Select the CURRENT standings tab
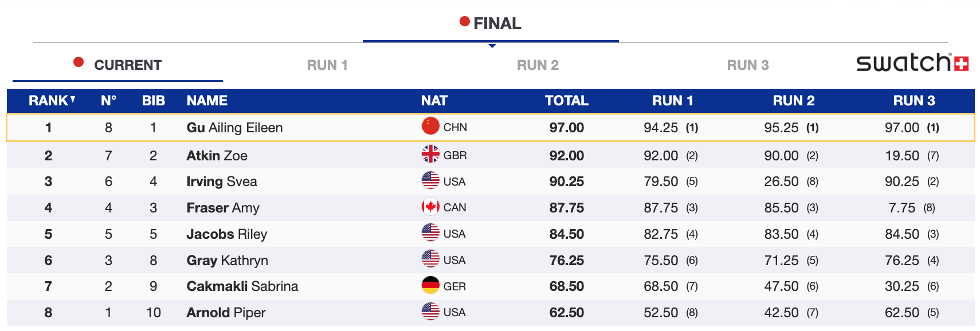 tap(127, 65)
